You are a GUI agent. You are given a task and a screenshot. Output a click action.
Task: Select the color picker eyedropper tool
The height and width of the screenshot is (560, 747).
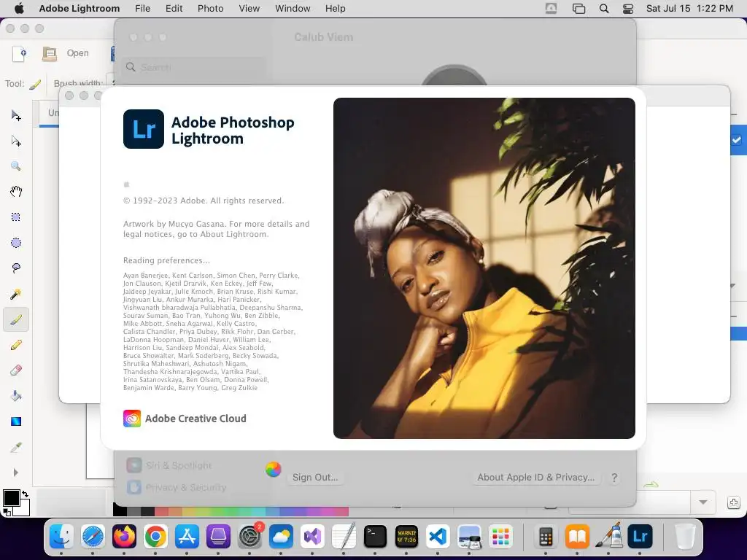[16, 447]
